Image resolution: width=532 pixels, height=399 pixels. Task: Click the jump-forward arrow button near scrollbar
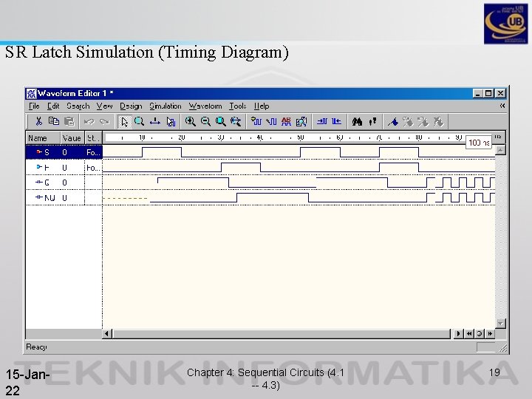point(490,333)
